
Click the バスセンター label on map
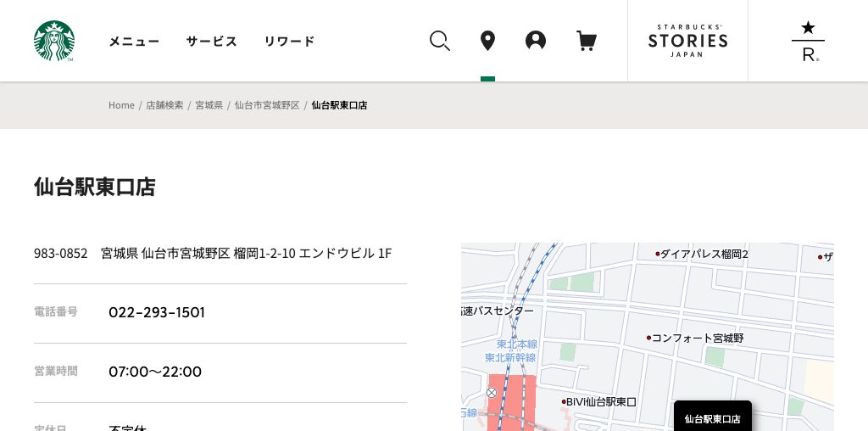pos(498,311)
